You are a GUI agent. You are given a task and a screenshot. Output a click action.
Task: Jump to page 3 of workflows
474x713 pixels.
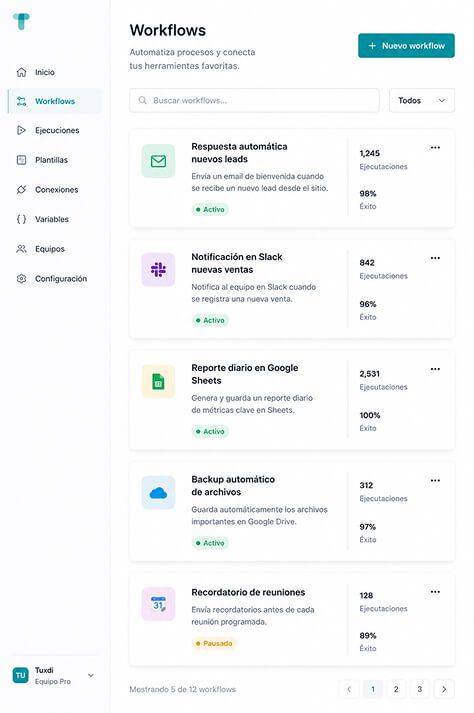click(420, 689)
